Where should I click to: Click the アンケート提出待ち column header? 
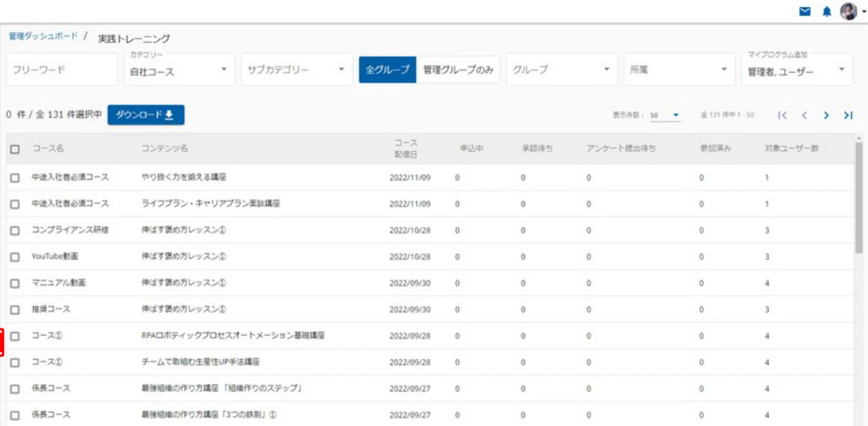coord(621,149)
